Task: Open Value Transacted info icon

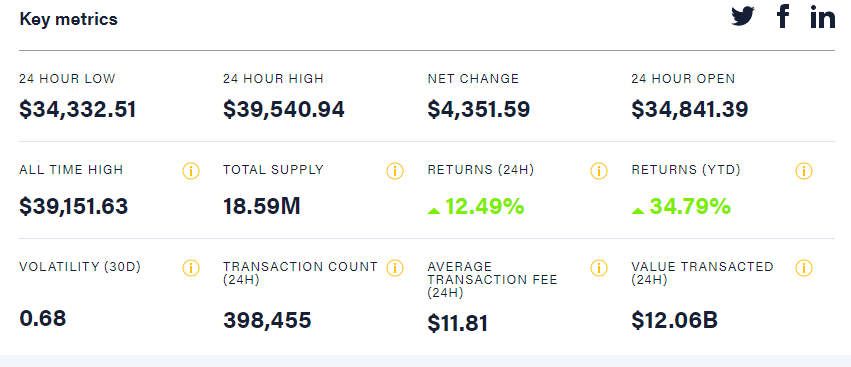Action: [x=804, y=268]
